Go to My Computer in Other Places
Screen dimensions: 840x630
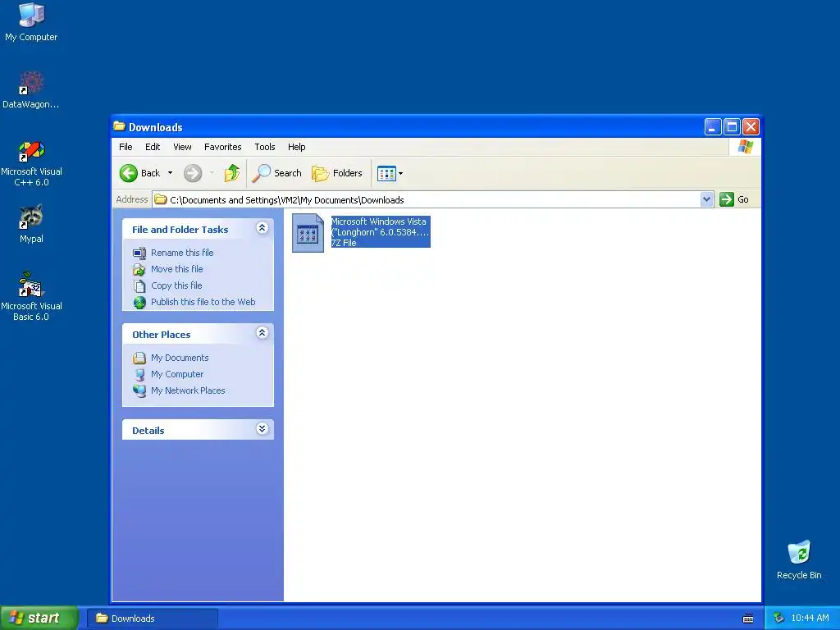[x=177, y=374]
